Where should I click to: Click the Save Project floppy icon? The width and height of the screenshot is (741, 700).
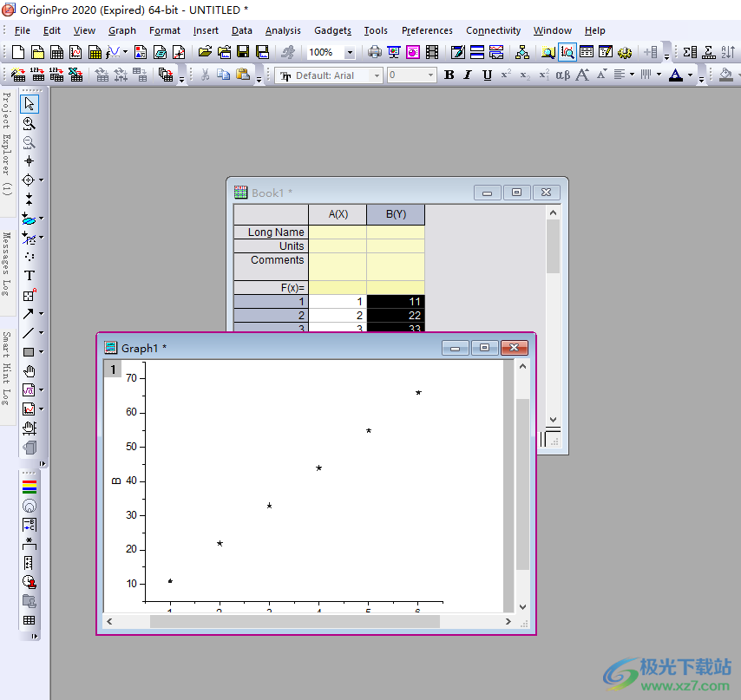pos(243,53)
